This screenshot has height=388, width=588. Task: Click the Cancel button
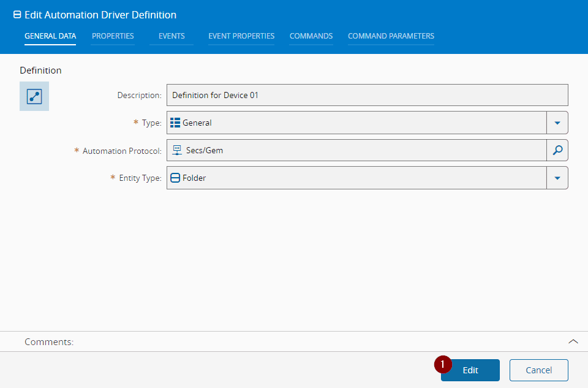538,370
